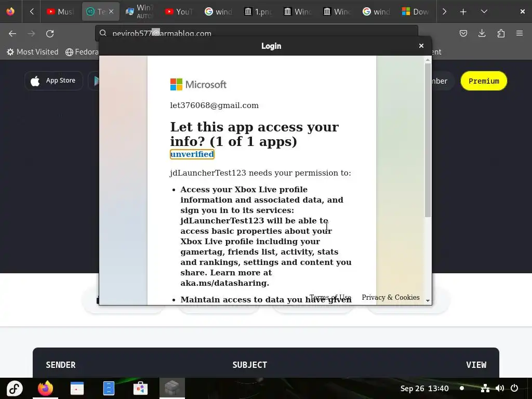Click the address bar search icon

(x=103, y=33)
